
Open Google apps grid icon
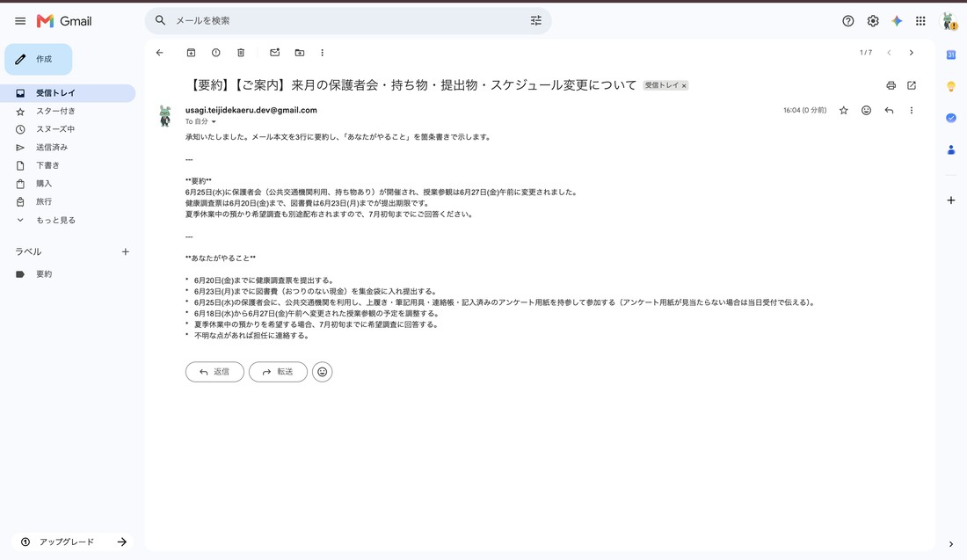point(920,21)
